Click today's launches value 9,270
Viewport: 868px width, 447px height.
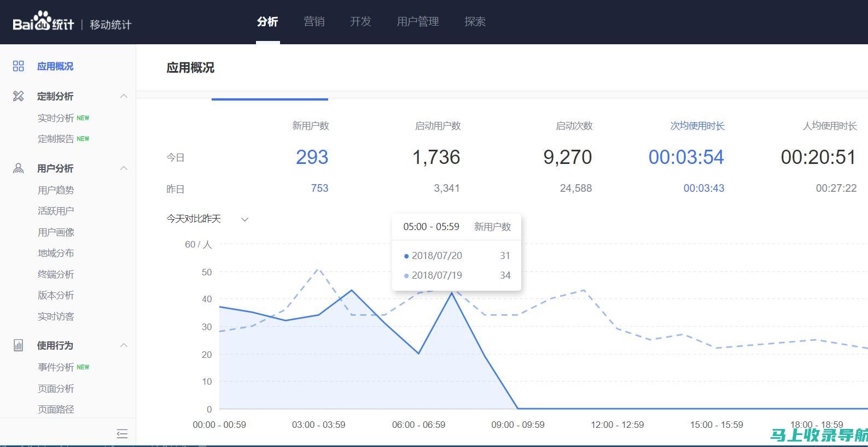tap(567, 157)
